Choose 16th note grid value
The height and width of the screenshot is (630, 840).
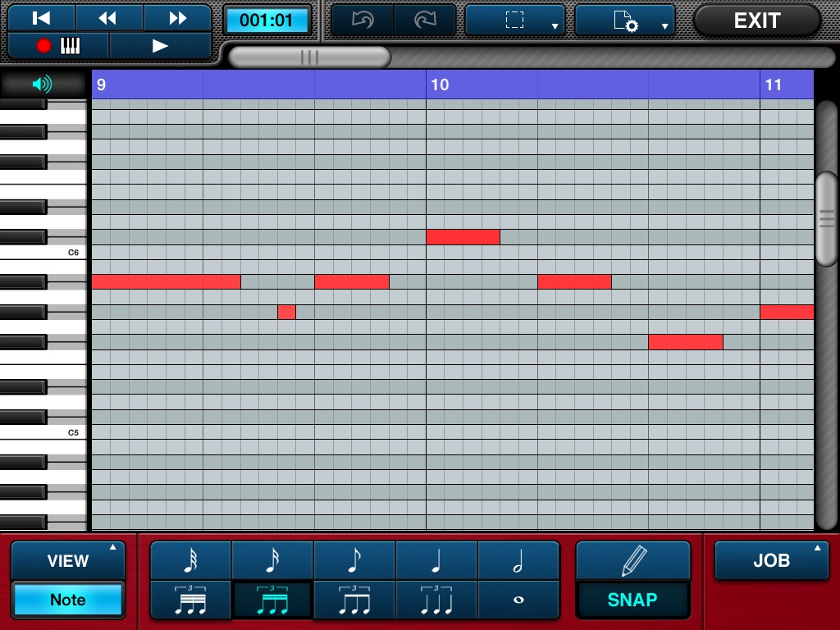pyautogui.click(x=272, y=560)
